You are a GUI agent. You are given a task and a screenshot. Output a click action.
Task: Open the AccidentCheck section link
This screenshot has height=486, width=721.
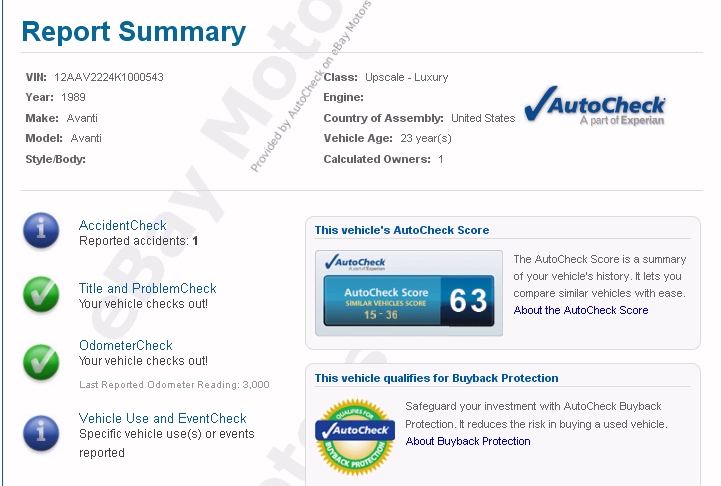click(122, 225)
